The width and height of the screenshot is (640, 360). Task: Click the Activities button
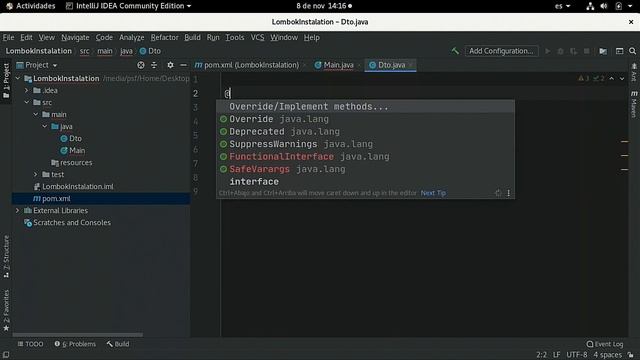pyautogui.click(x=31, y=6)
